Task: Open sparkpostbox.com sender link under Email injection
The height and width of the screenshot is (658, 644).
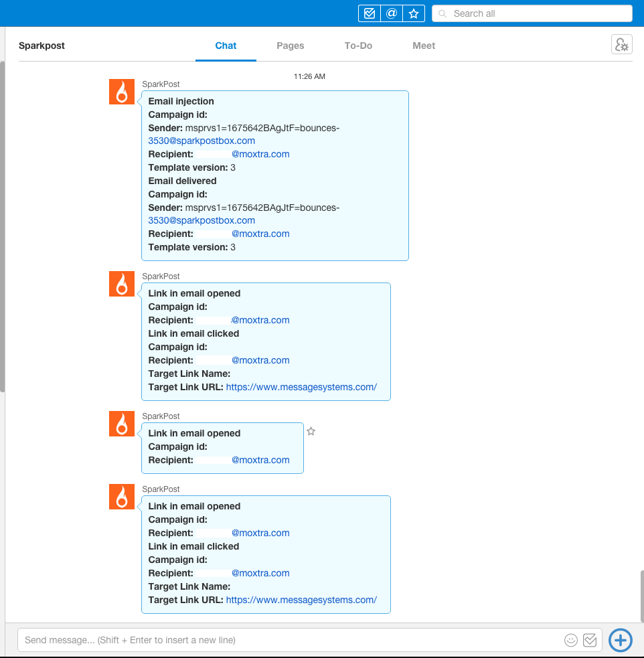Action: (202, 141)
